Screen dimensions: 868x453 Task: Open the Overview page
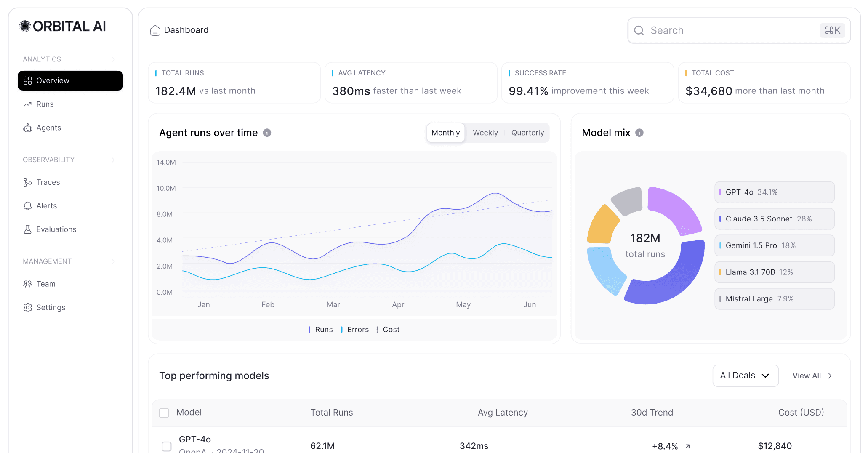point(70,81)
